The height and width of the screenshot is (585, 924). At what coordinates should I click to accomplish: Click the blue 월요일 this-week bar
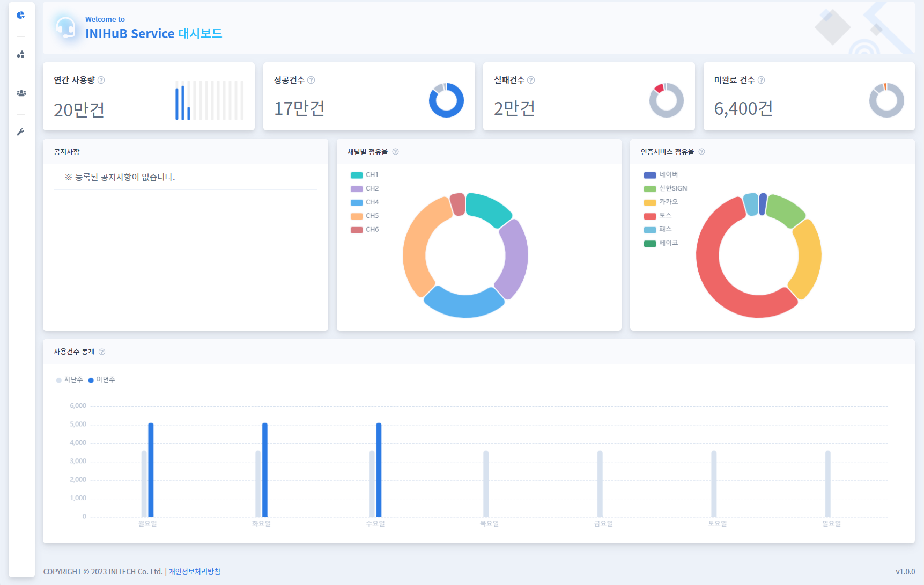[151, 470]
